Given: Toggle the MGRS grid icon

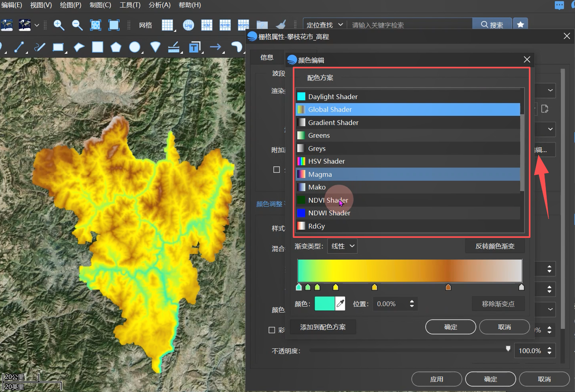Looking at the screenshot, I should tap(243, 25).
